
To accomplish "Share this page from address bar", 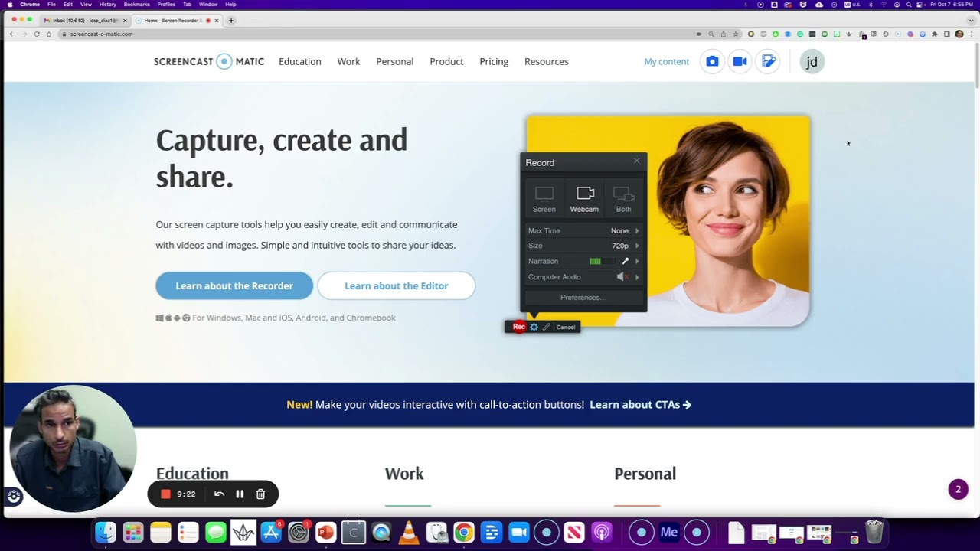I will tap(723, 34).
